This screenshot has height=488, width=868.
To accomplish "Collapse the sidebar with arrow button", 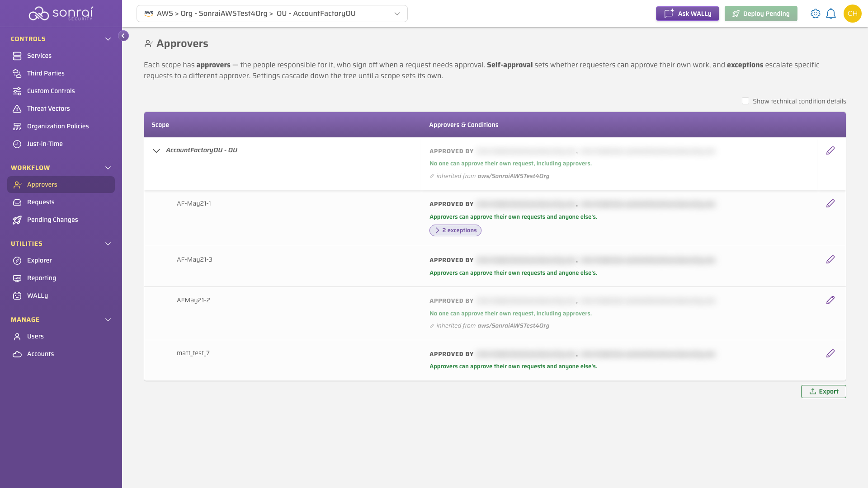I will pyautogui.click(x=123, y=36).
